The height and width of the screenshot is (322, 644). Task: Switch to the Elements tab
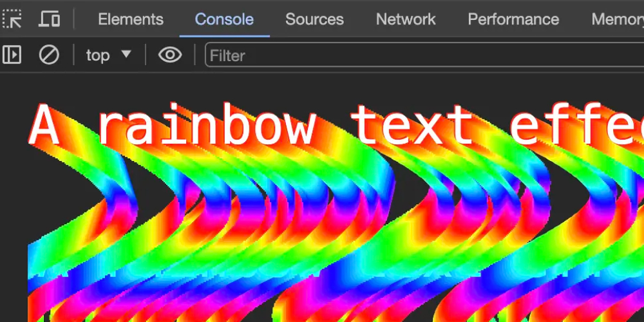(131, 19)
